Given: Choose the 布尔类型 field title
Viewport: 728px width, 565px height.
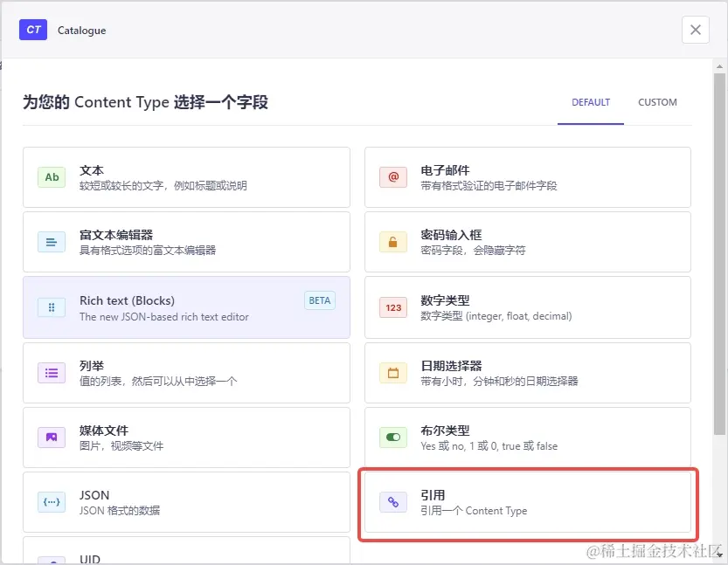Looking at the screenshot, I should pos(445,430).
